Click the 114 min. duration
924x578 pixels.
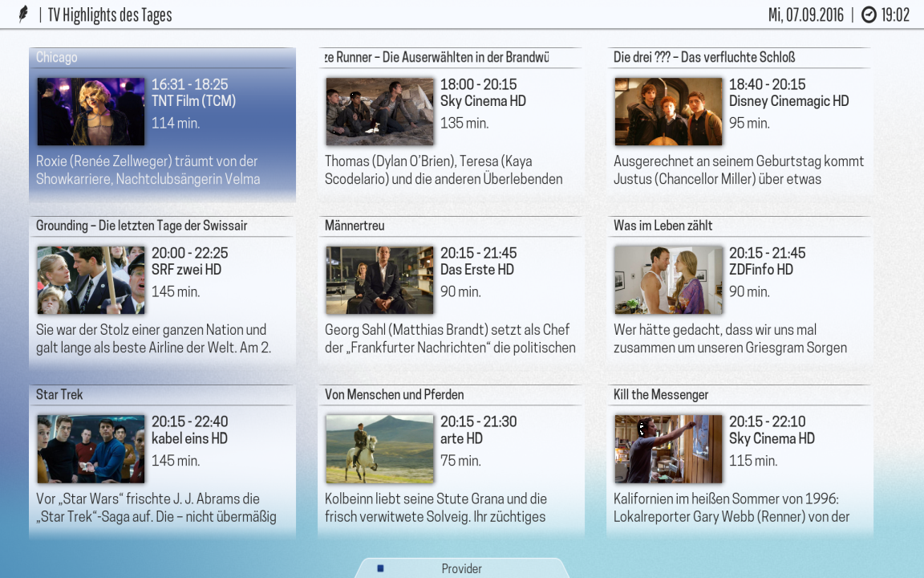(x=176, y=123)
